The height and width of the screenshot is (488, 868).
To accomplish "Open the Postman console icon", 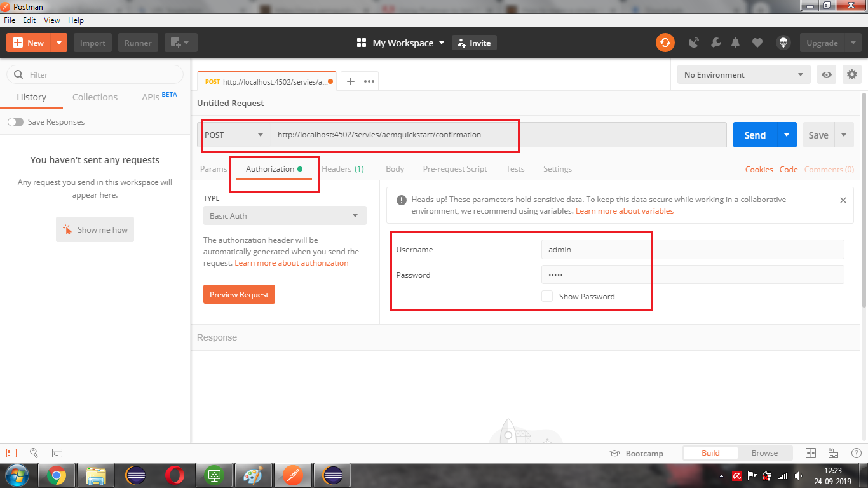I will pyautogui.click(x=57, y=453).
